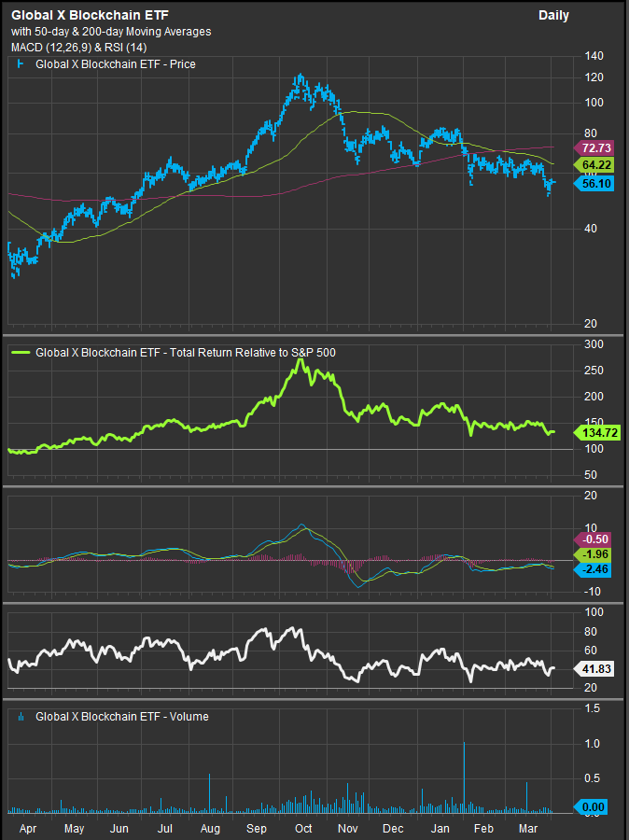
Task: Click the Daily interval label
Action: [553, 16]
